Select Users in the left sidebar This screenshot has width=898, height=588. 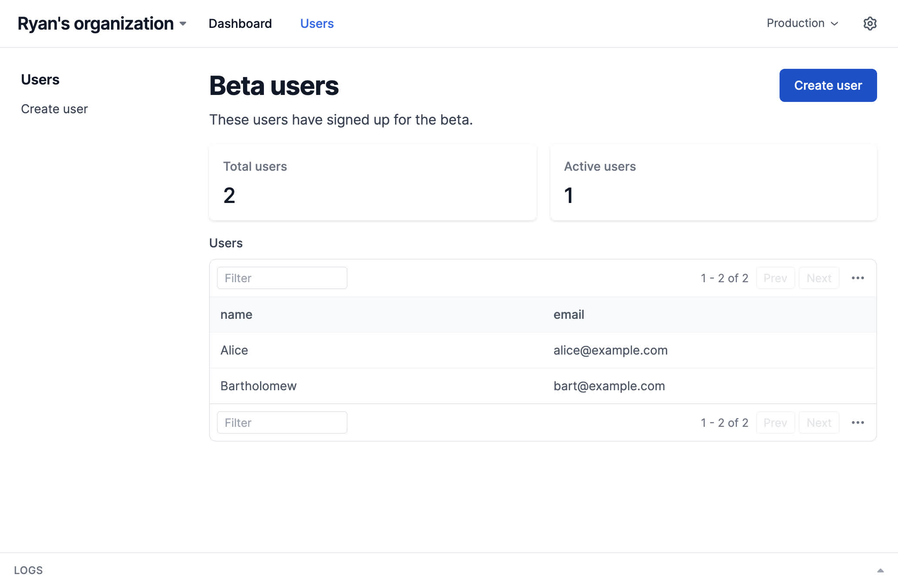coord(40,80)
